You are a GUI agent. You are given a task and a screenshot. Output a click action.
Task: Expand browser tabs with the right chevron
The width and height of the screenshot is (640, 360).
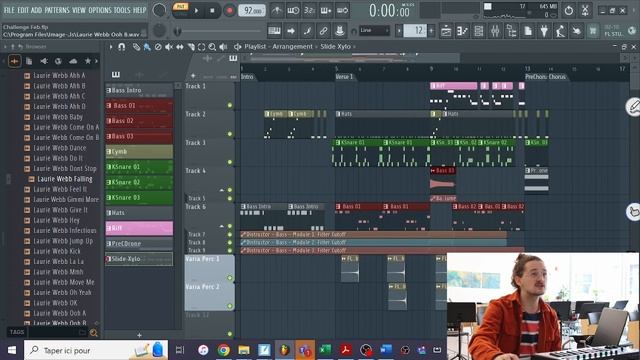point(96,61)
